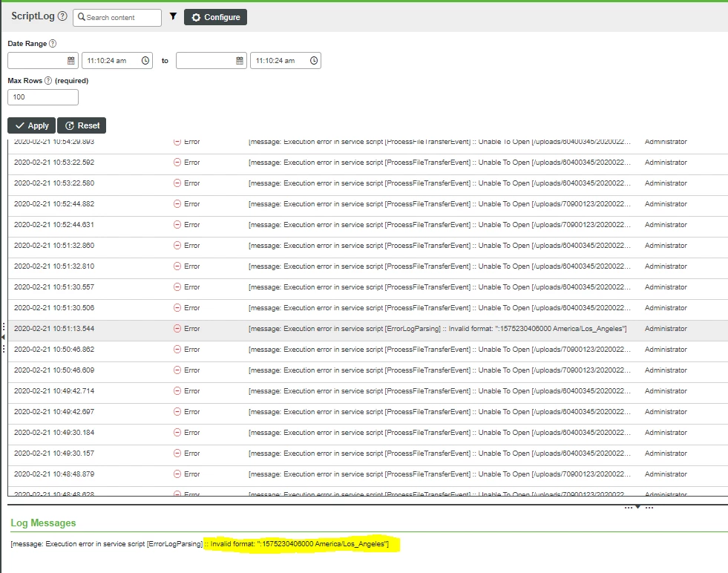
Task: Select log row 2020-02-21 10:49:42.714
Action: click(x=368, y=391)
